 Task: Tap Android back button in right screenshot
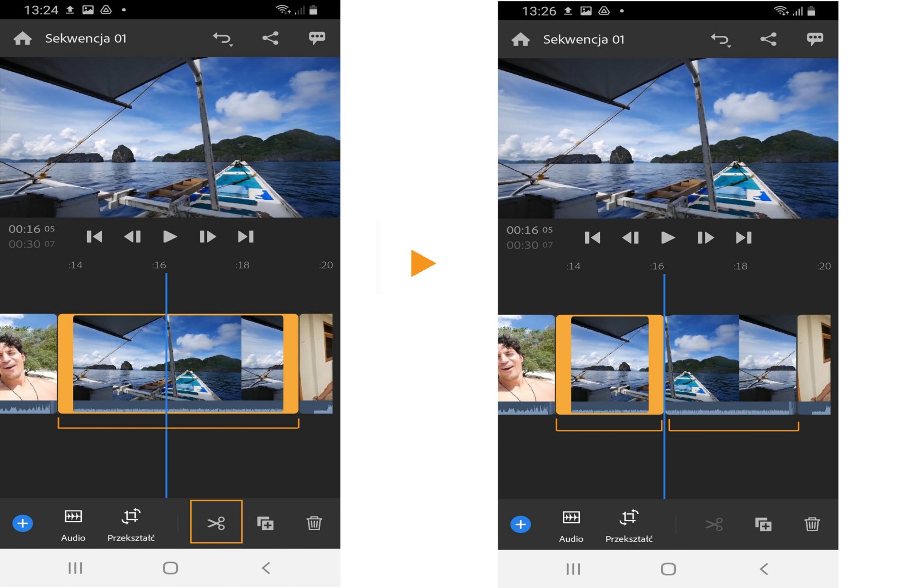click(764, 569)
